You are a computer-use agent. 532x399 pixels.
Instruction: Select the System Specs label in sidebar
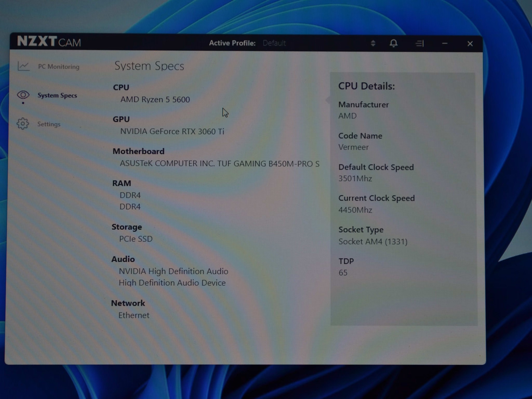[x=57, y=95]
